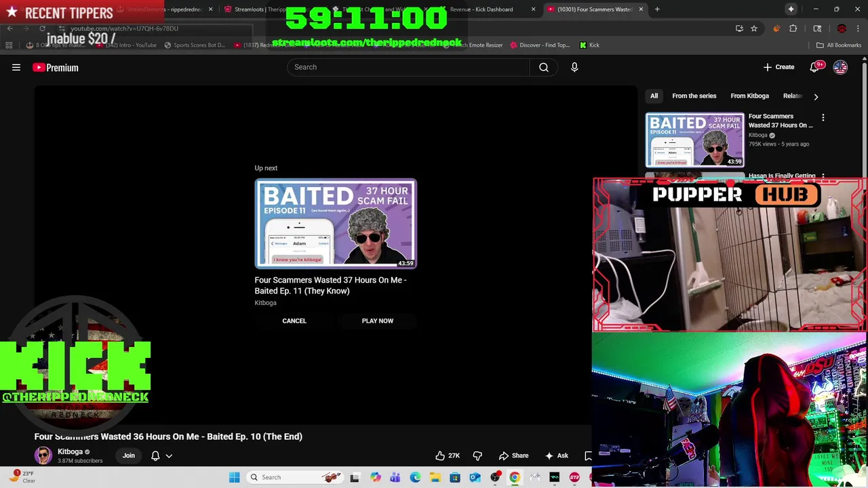Show more chips with the right arrow
Image resolution: width=868 pixels, height=488 pixels.
[x=816, y=96]
